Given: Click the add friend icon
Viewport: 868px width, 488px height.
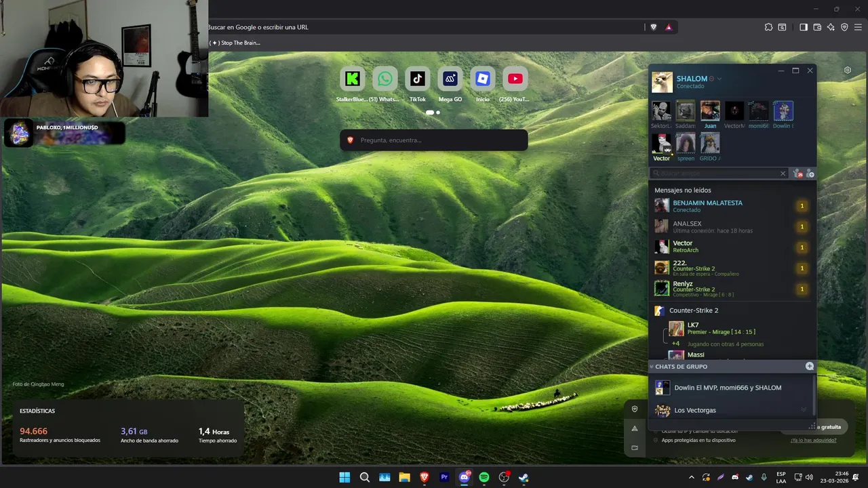Looking at the screenshot, I should click(x=810, y=174).
